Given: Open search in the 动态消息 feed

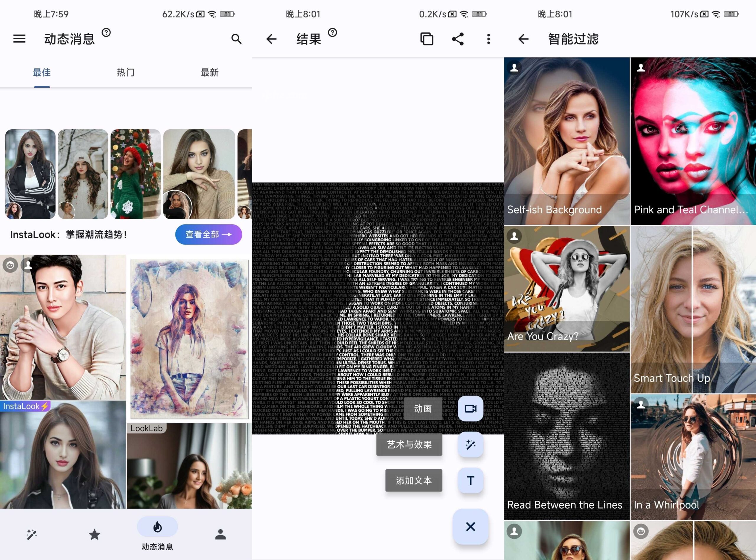Looking at the screenshot, I should pyautogui.click(x=236, y=39).
